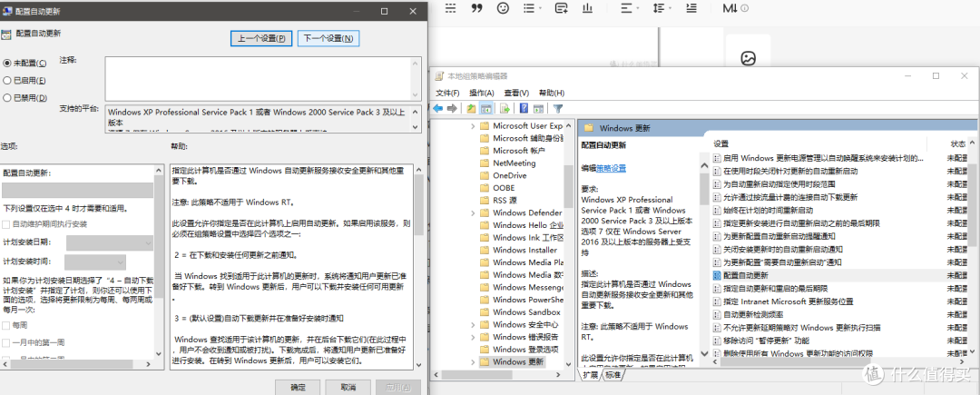Image resolution: width=980 pixels, height=395 pixels.
Task: Tick 自动维护期间执行安装 checkbox
Action: tap(6, 223)
